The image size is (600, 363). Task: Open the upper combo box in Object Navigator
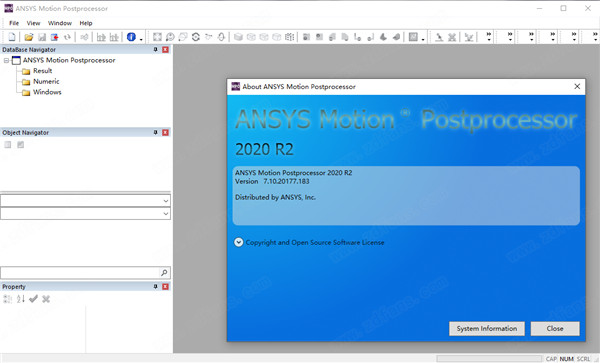166,201
